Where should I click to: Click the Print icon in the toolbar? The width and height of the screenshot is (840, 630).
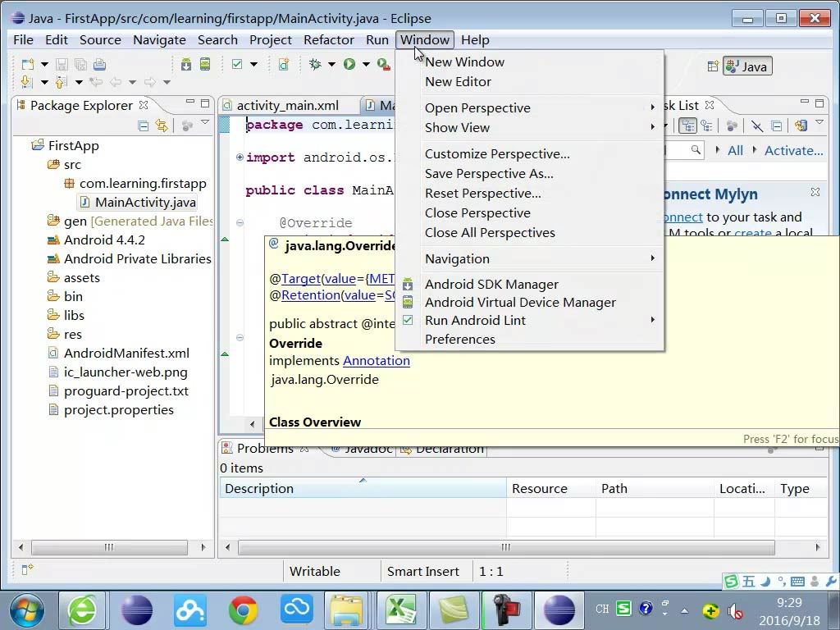tap(99, 65)
